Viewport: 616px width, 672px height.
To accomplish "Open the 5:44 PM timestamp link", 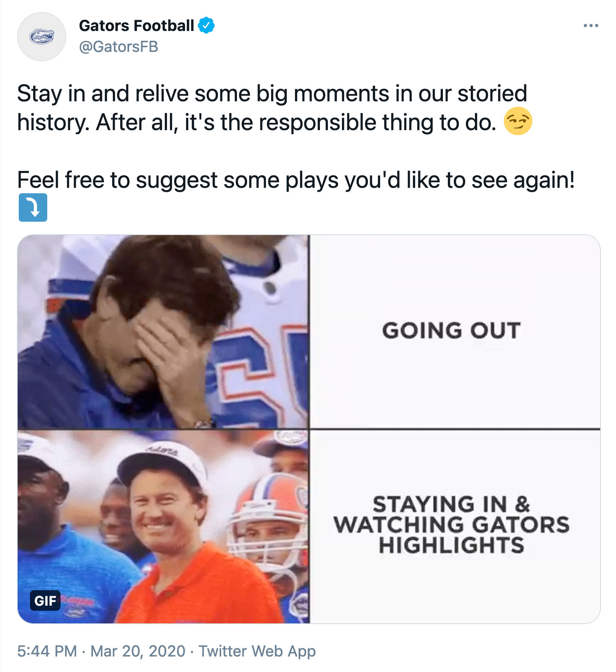I will pos(47,651).
